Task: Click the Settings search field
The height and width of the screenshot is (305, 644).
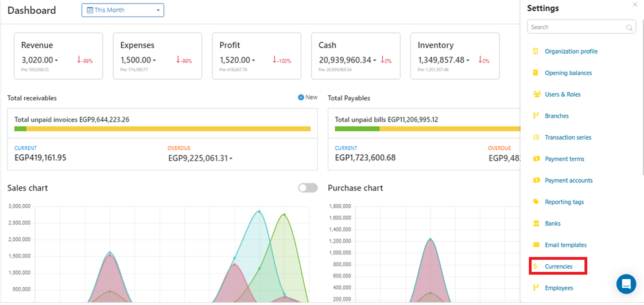Action: [577, 27]
